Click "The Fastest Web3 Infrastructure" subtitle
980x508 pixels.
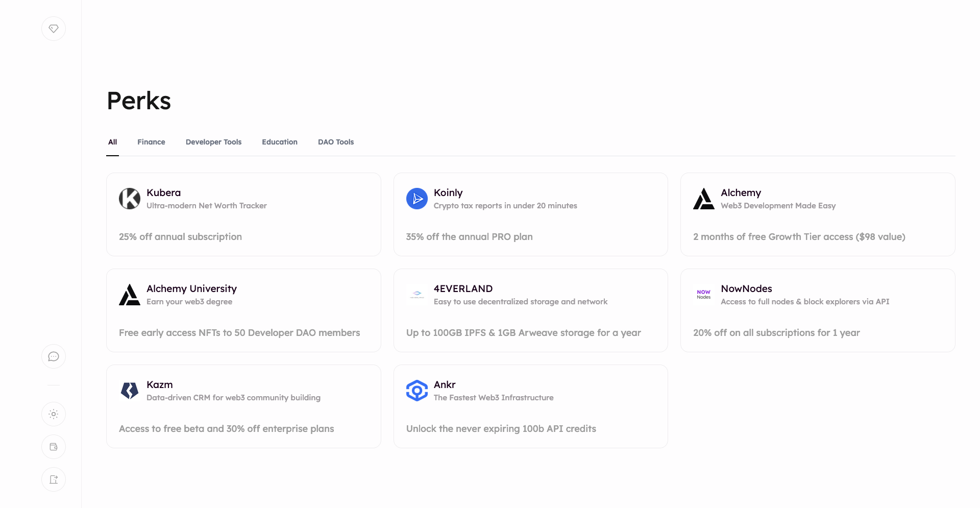pyautogui.click(x=494, y=398)
